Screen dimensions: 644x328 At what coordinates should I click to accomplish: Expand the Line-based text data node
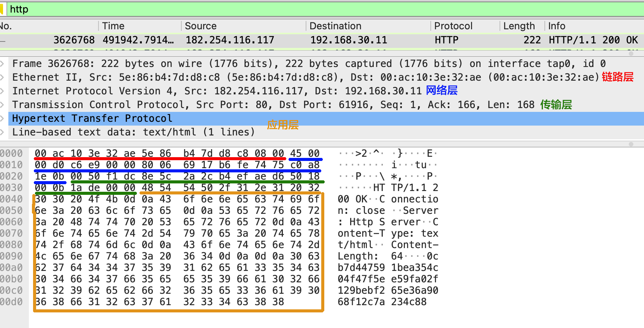coord(2,132)
